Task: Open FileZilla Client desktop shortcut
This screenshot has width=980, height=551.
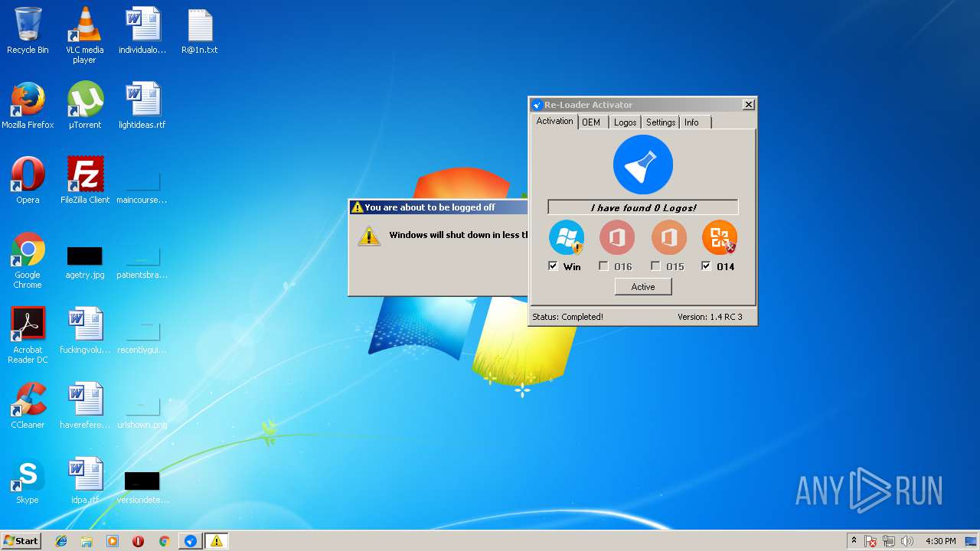Action: coord(85,181)
